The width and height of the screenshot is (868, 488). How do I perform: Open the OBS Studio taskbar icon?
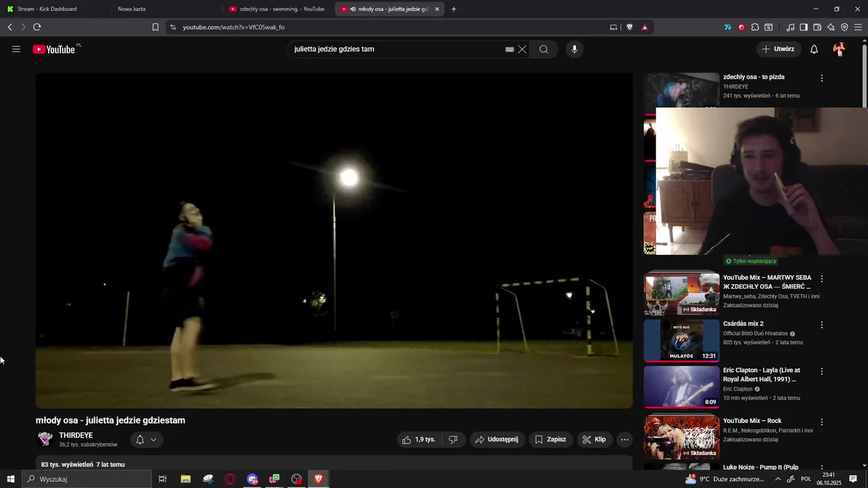click(296, 479)
